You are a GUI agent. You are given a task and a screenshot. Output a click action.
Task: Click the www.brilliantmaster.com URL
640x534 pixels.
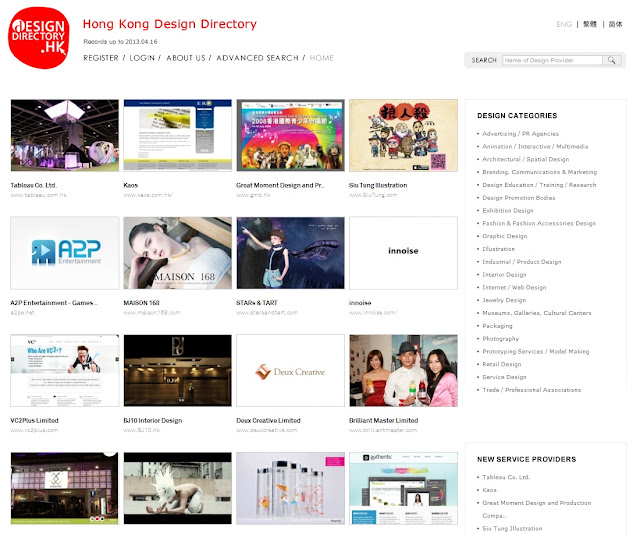pyautogui.click(x=383, y=430)
